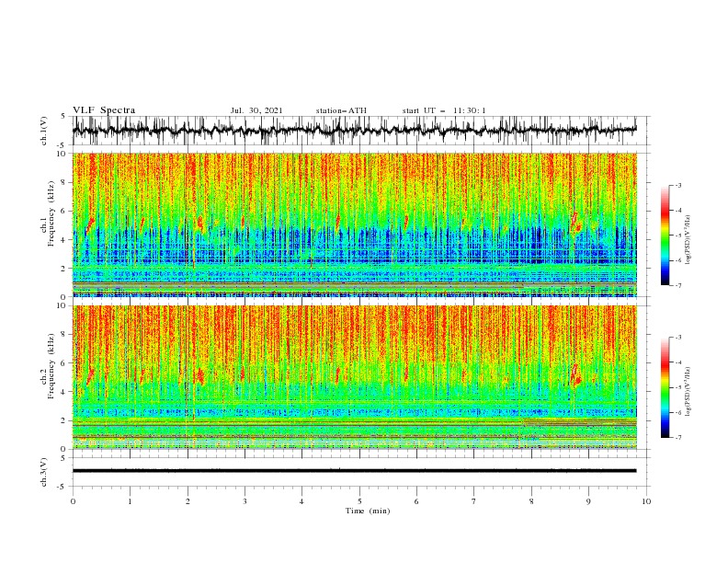Click the '10' tick label on the time axis
Viewport: 728px width, 563px height.
646,501
